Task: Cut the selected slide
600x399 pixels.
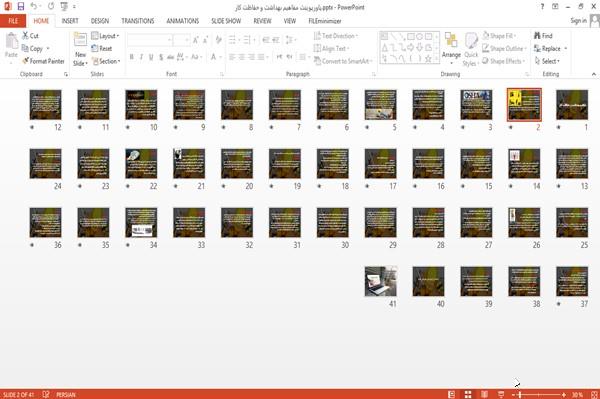Action: coord(31,36)
